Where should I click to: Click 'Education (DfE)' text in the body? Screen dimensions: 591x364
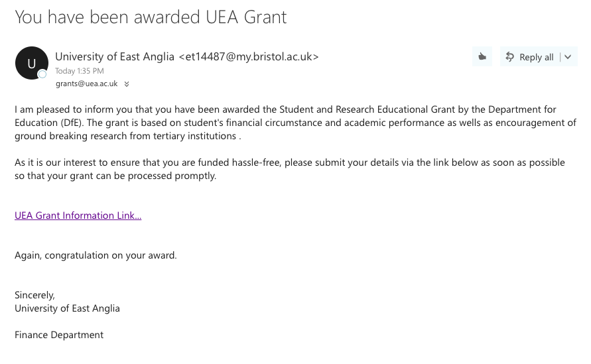click(x=48, y=123)
